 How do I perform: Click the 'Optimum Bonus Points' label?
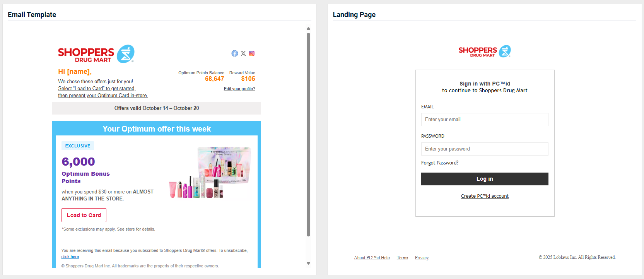tap(86, 177)
